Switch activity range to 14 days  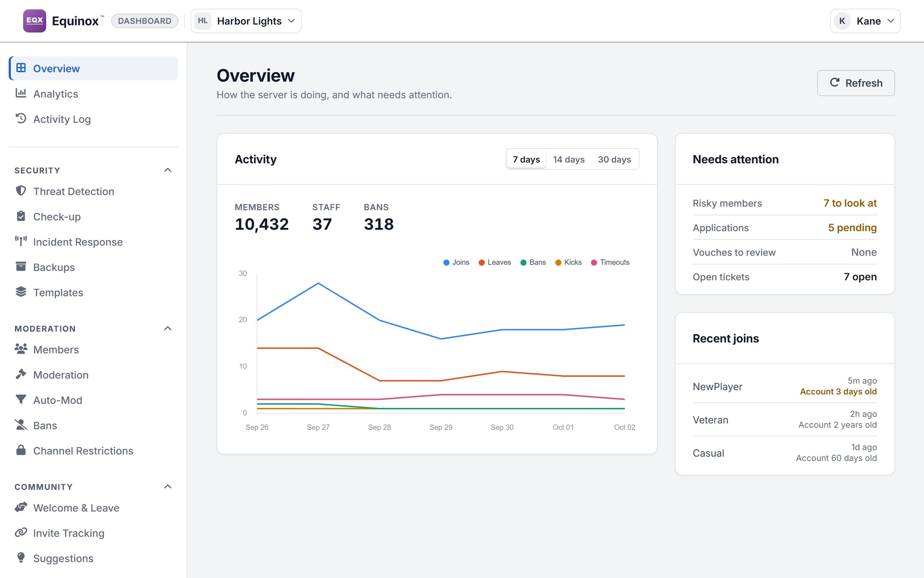click(568, 159)
